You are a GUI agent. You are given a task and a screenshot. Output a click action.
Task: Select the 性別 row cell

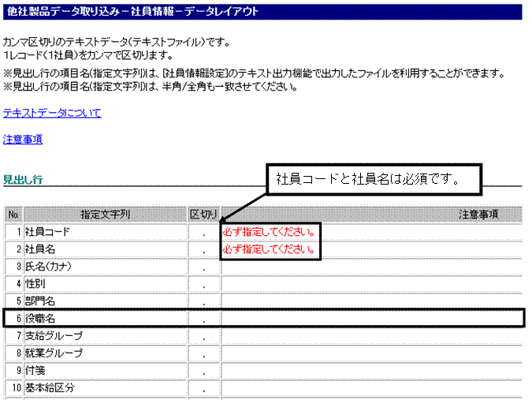(106, 284)
